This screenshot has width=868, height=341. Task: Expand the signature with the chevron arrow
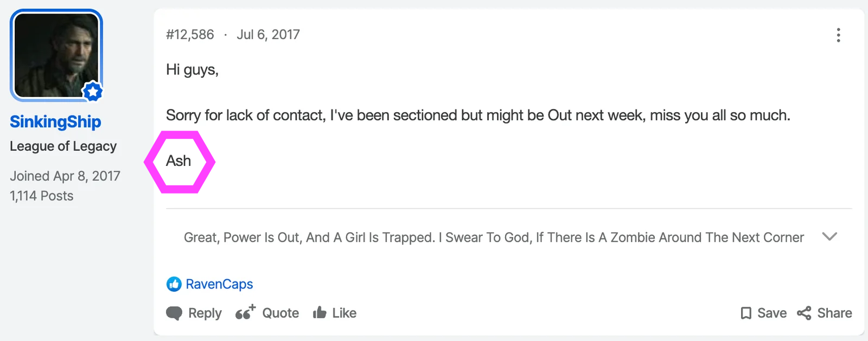tap(829, 237)
